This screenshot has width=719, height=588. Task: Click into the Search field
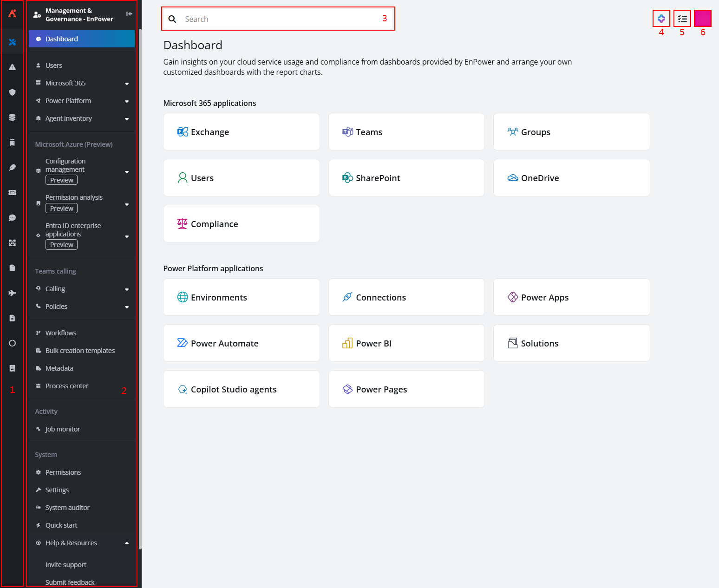point(279,19)
